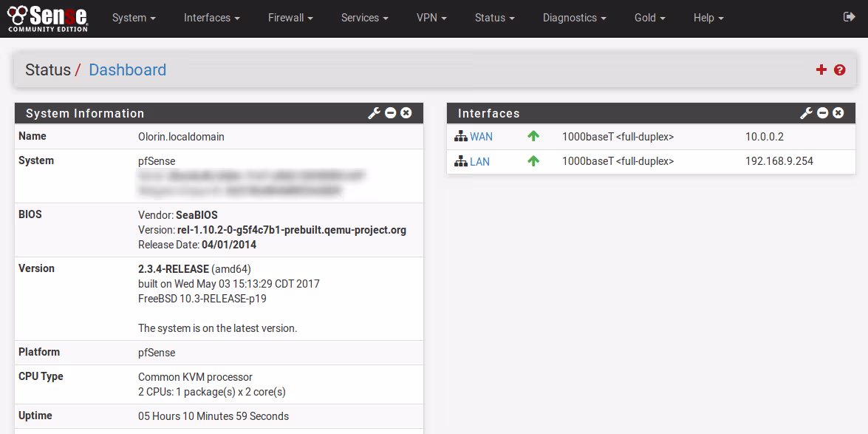868x434 pixels.
Task: Click wrench icon on System Information panel
Action: pyautogui.click(x=374, y=113)
